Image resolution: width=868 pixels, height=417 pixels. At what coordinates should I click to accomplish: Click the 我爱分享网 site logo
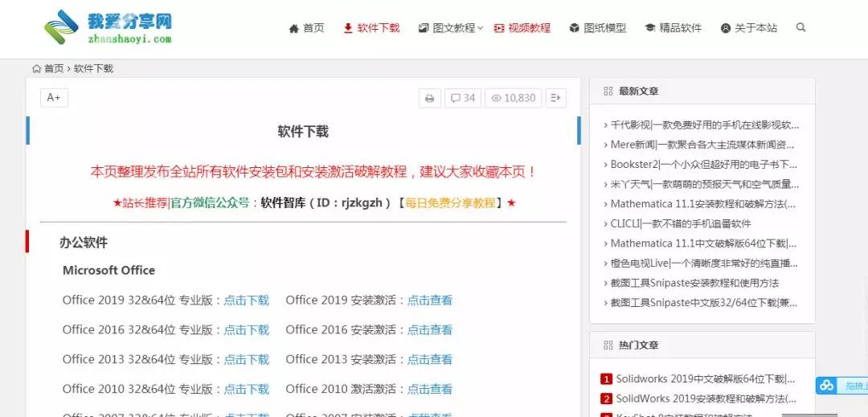[x=108, y=27]
